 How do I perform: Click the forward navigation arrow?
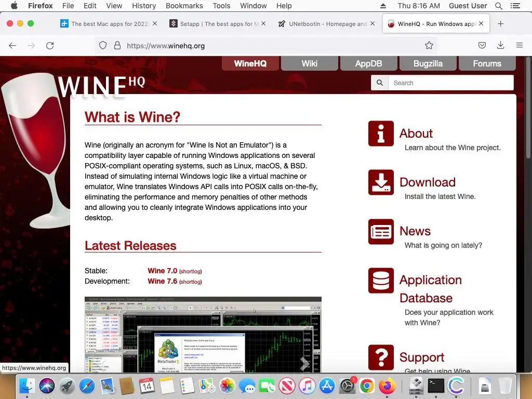[x=31, y=46]
